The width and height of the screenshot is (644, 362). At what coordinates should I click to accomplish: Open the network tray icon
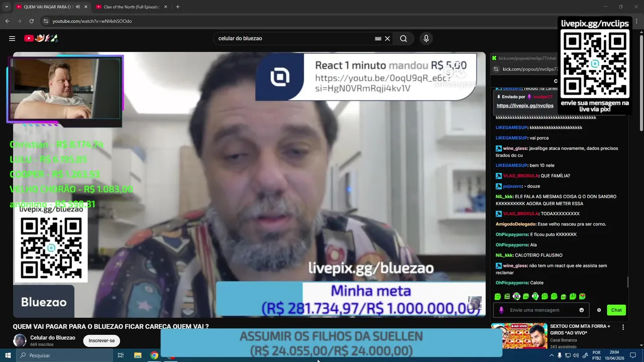tap(568, 355)
